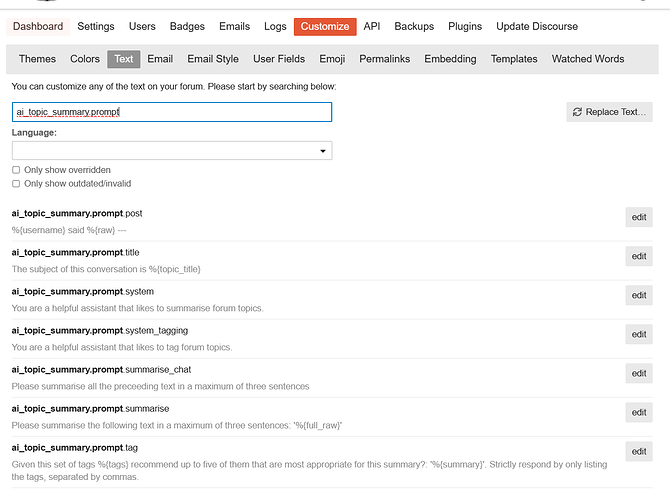Click the ai_topic_summary.prompt.system key text

click(x=82, y=291)
